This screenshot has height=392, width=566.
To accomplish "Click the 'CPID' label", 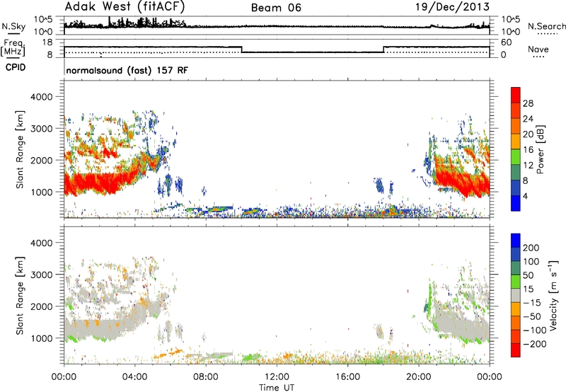I will pyautogui.click(x=16, y=67).
